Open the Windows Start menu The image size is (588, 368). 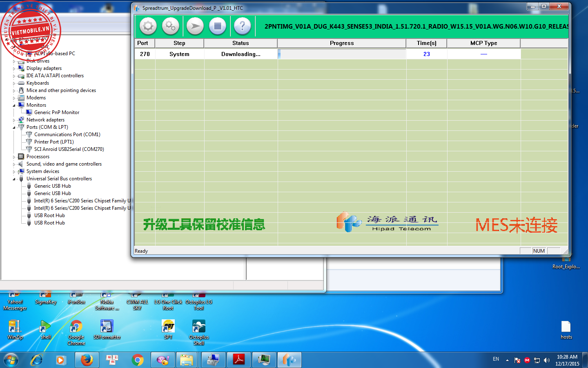click(11, 360)
